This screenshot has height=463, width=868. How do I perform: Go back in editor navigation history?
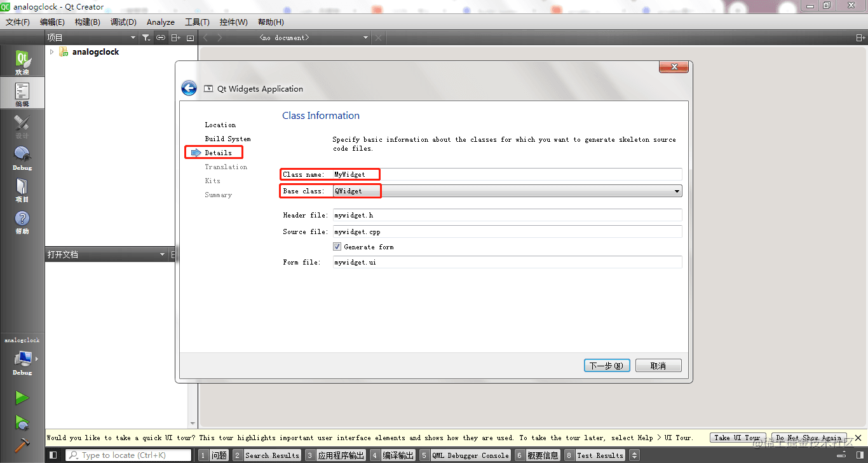pyautogui.click(x=205, y=38)
